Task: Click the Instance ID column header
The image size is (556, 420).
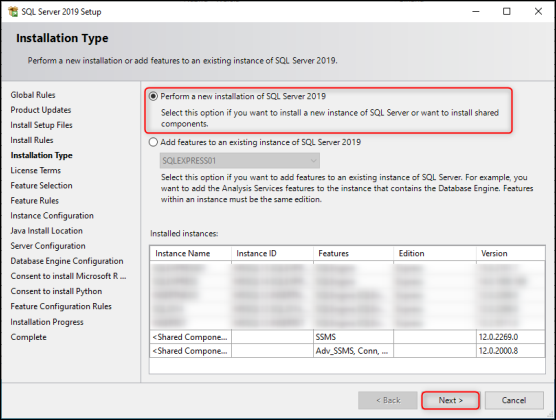Action: pos(273,254)
